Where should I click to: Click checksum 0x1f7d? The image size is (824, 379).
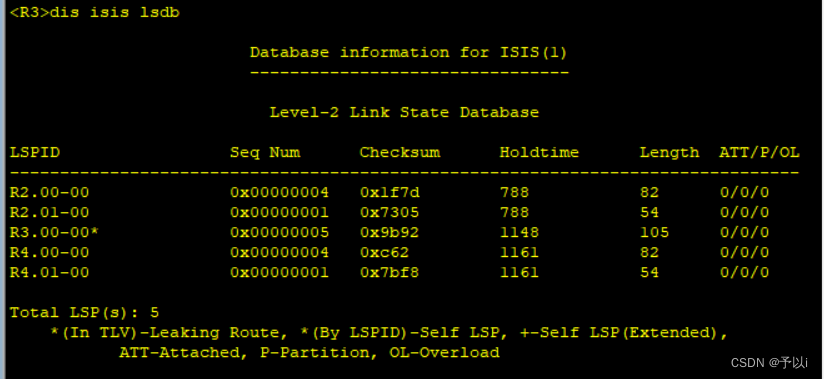pyautogui.click(x=389, y=193)
